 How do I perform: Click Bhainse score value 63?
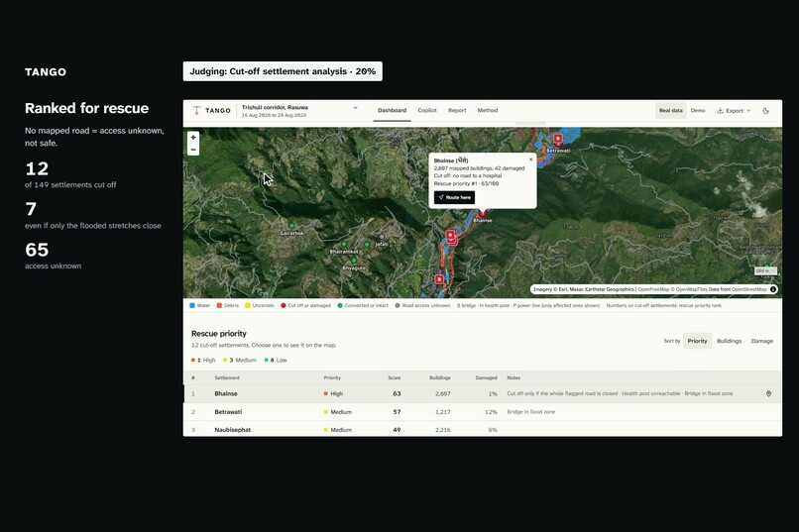point(397,393)
